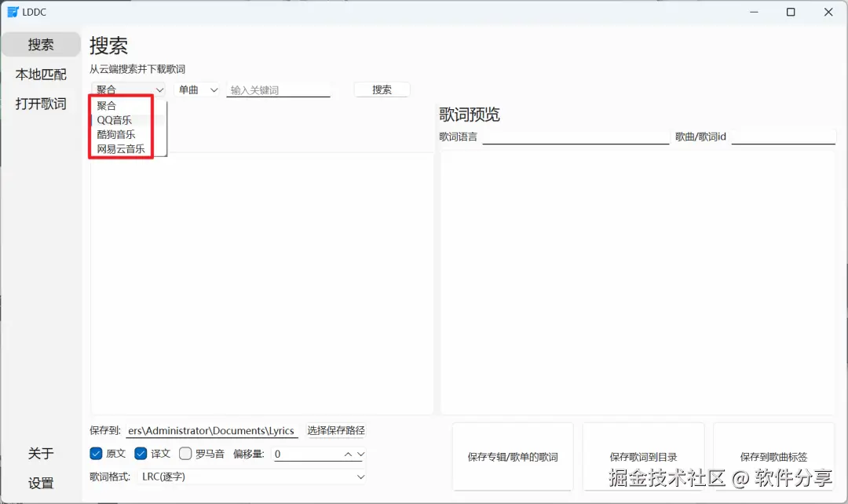Open the 歌词格式 LRC(逐字) dropdown

click(x=252, y=477)
